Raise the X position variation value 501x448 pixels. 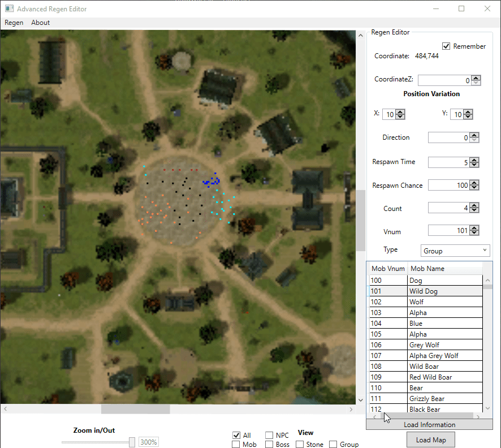point(399,111)
